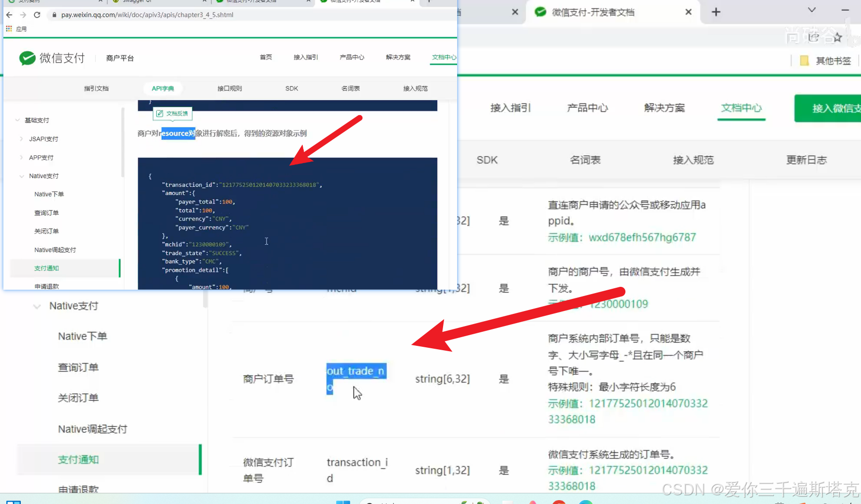Open 查询订单 in small window sidebar
The width and height of the screenshot is (861, 504).
[x=46, y=213]
